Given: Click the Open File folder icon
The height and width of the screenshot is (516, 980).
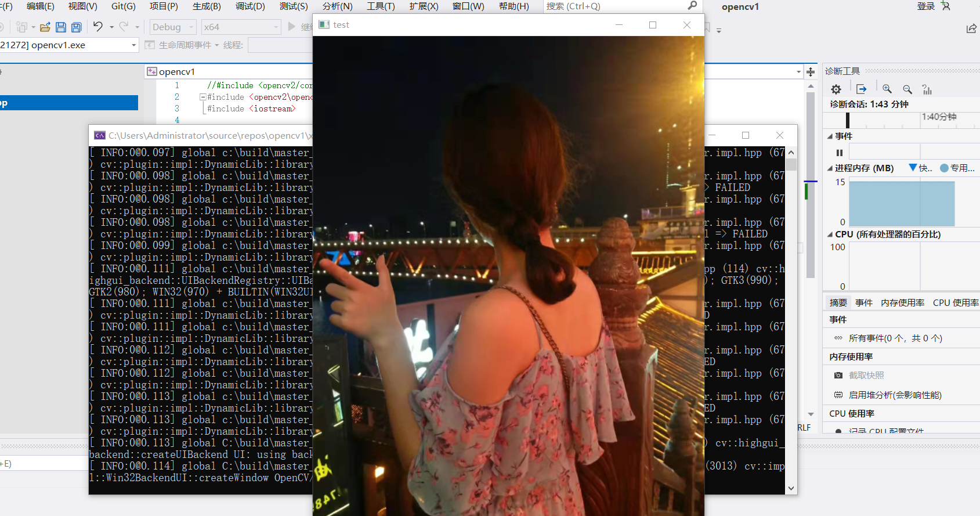Looking at the screenshot, I should (x=45, y=27).
